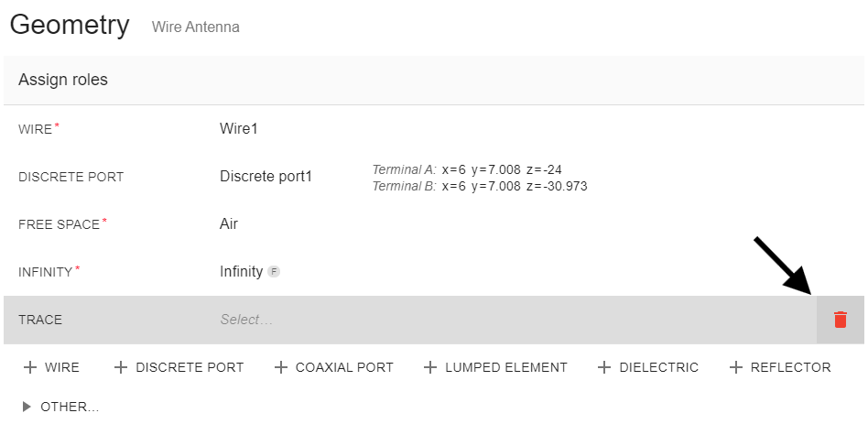Click the plus icon beside REFLECTOR
The width and height of the screenshot is (868, 424).
(x=735, y=367)
